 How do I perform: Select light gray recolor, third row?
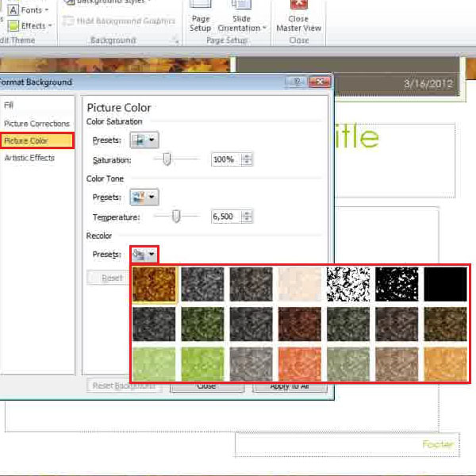pyautogui.click(x=251, y=364)
